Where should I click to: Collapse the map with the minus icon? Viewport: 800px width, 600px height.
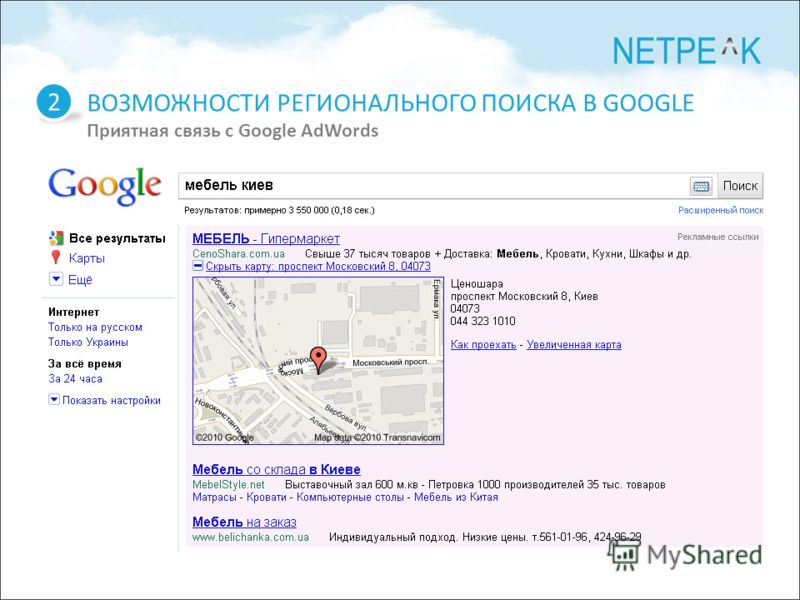[198, 266]
